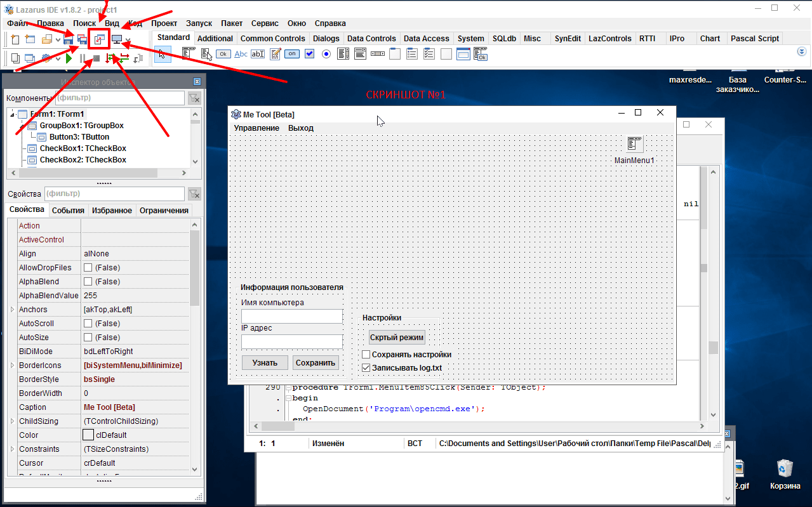Open dropdown arrow beside monitor toolbar icon
Screen dimensions: 812x507
pos(128,40)
